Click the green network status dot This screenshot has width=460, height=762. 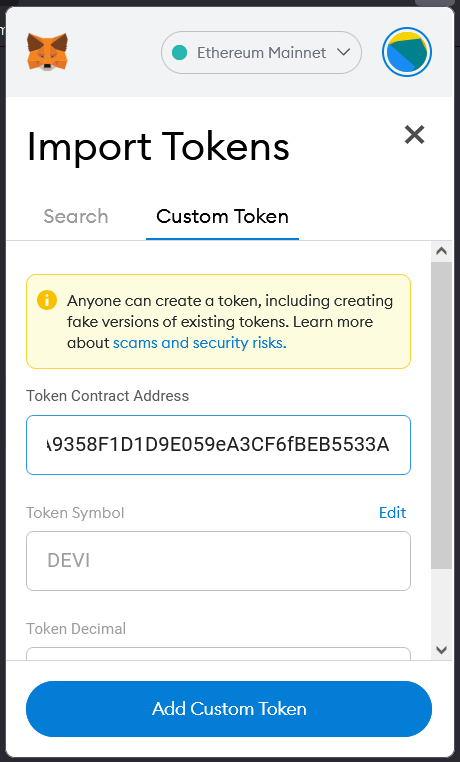179,52
